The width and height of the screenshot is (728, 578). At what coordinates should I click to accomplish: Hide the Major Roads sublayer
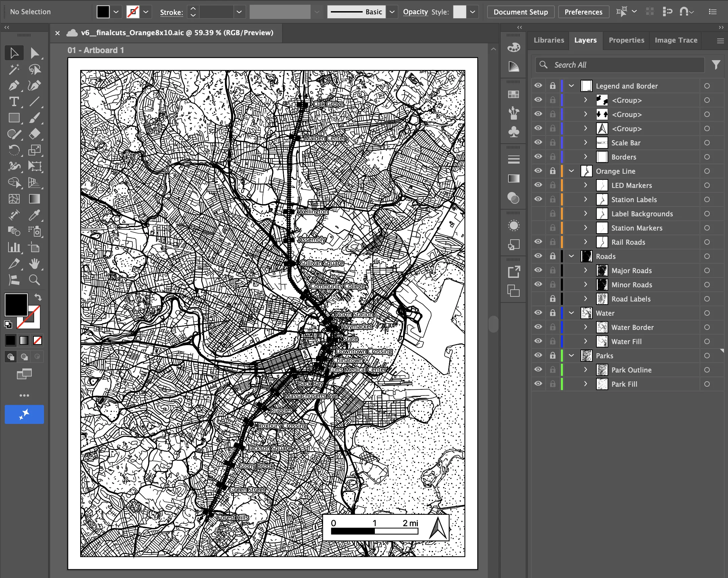tap(538, 270)
